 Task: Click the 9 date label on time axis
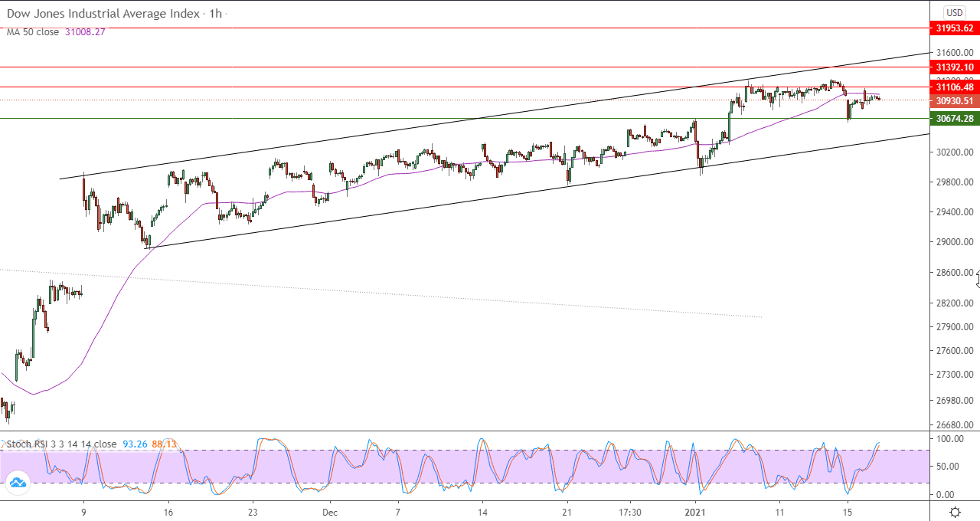pos(83,511)
